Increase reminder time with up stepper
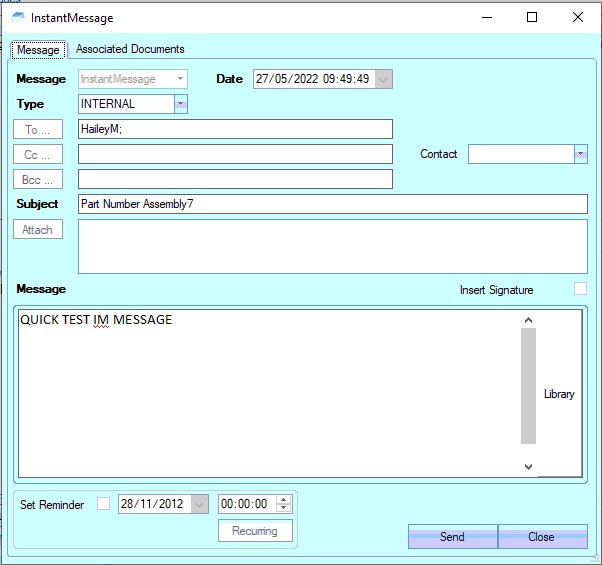602x565 pixels. pos(284,500)
